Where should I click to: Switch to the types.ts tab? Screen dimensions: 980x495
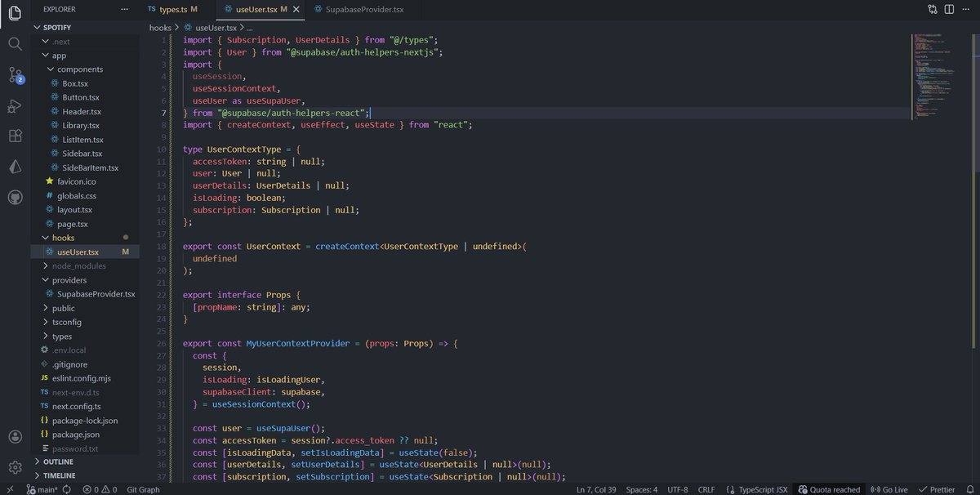[x=174, y=9]
